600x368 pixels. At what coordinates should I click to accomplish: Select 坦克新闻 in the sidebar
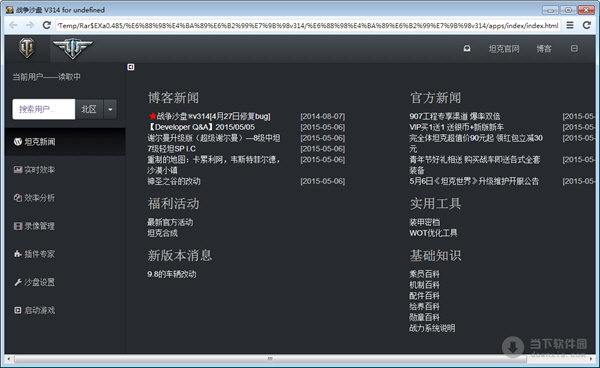pyautogui.click(x=65, y=142)
